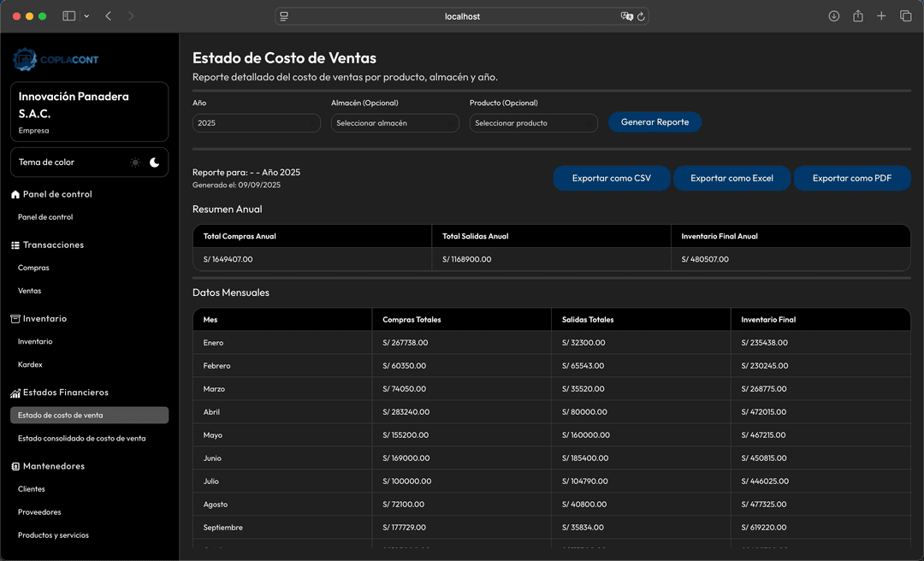
Task: Switch to light theme using the sun icon
Action: (x=134, y=162)
